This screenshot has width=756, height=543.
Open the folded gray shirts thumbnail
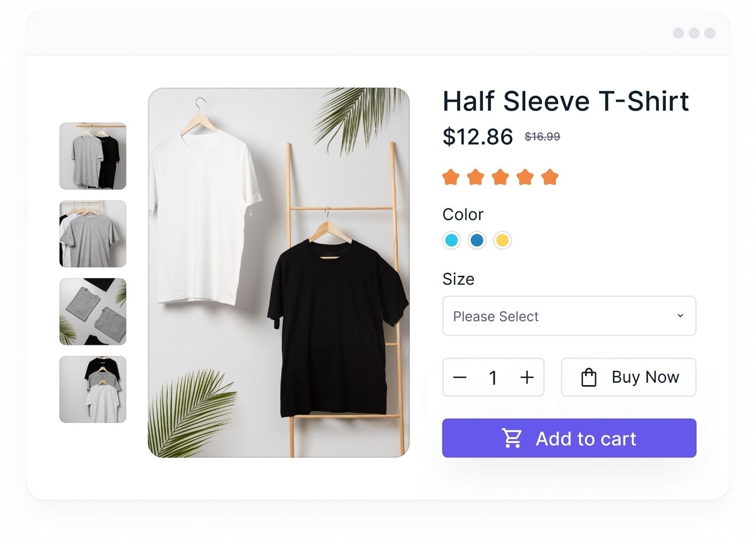(93, 312)
